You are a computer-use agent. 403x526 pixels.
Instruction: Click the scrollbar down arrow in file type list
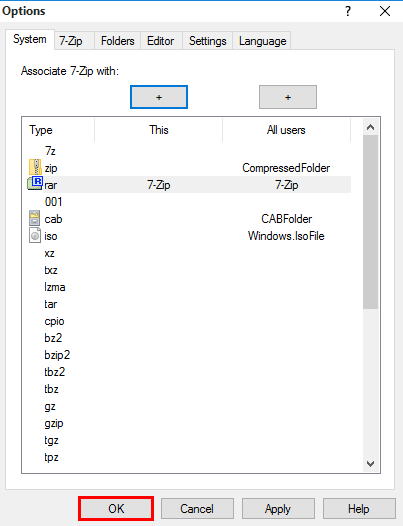coord(370,464)
